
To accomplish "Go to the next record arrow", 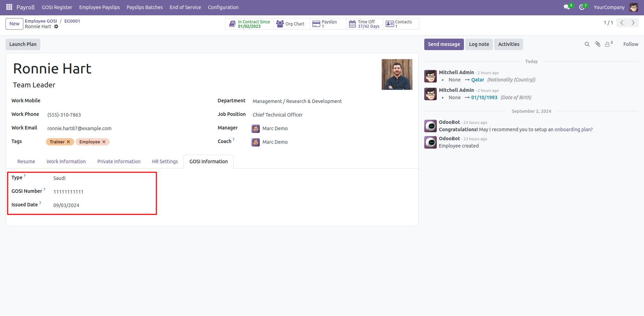I will point(633,23).
